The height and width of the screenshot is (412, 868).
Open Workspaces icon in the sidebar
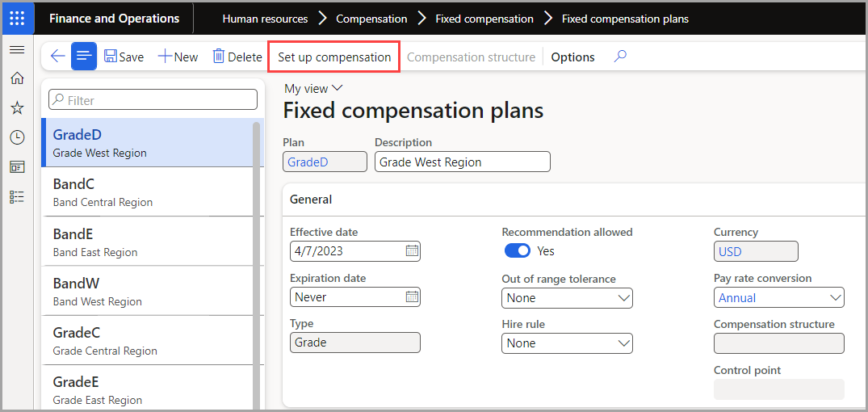coord(17,166)
